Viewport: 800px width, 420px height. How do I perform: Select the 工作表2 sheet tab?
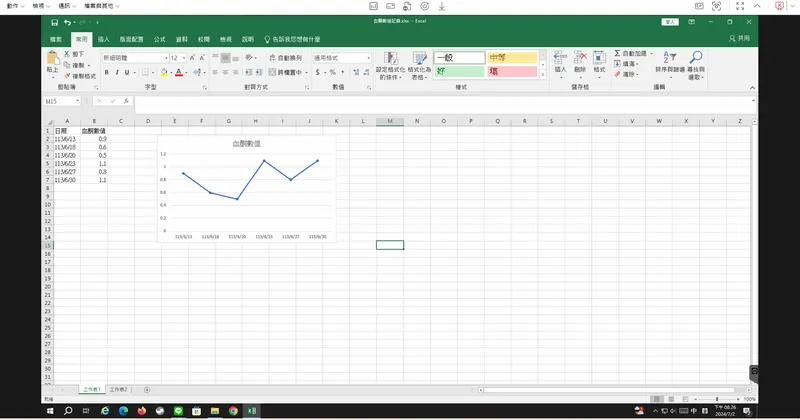[x=118, y=389]
